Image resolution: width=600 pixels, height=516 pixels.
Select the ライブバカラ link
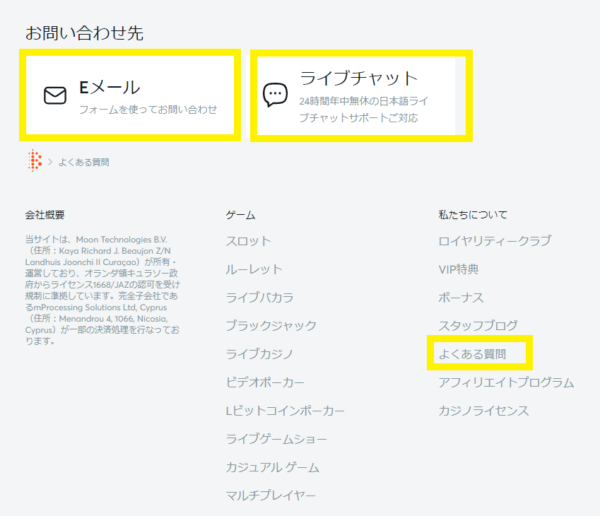tap(261, 297)
